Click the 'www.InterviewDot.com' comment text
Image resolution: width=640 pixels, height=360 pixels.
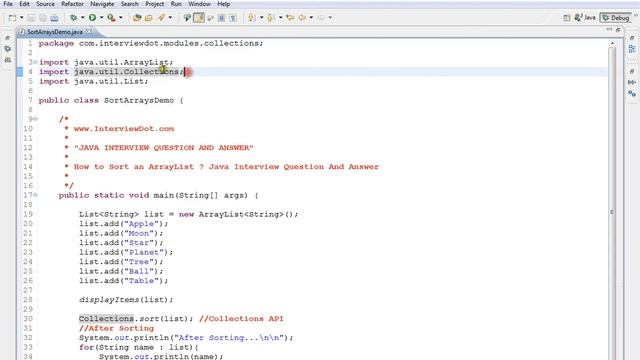click(124, 129)
